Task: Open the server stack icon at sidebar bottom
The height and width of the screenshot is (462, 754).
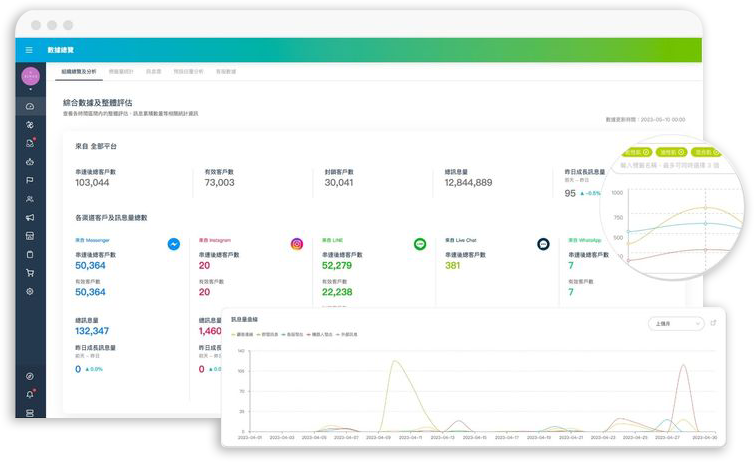Action: pos(30,413)
